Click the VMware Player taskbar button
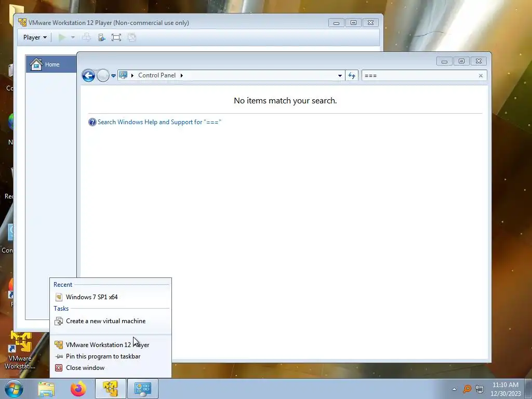This screenshot has height=399, width=532. (110, 389)
